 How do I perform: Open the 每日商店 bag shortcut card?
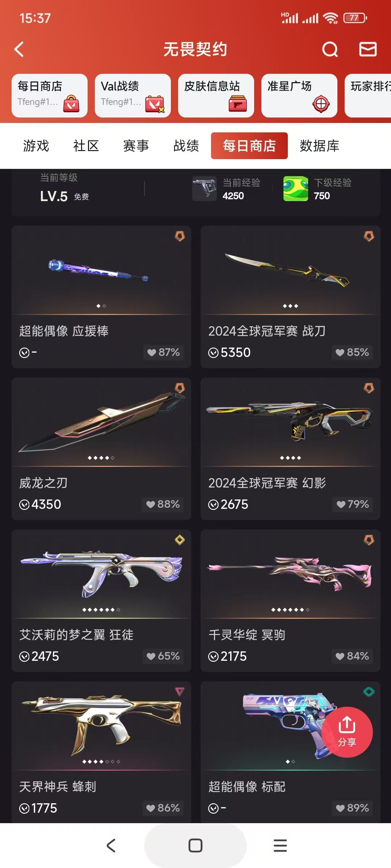point(49,95)
